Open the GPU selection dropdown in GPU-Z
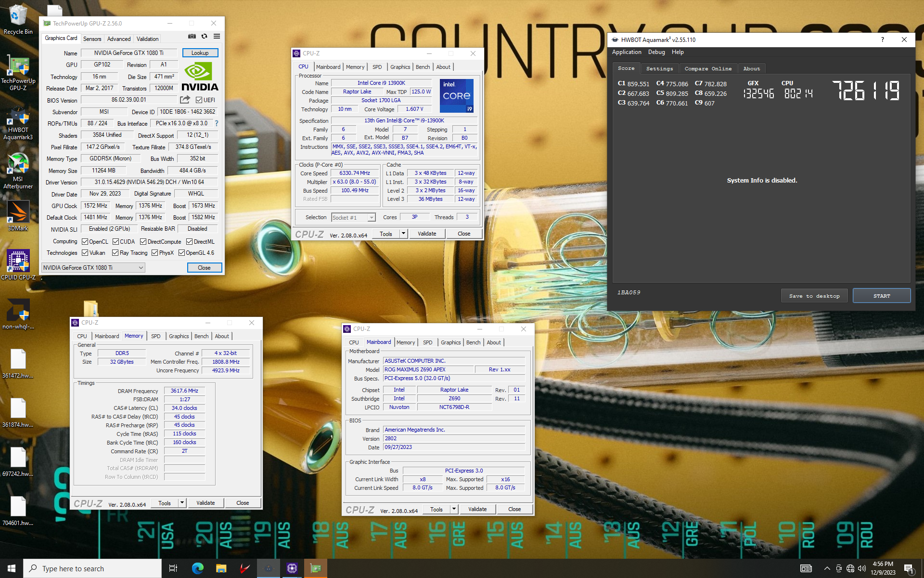 point(93,268)
